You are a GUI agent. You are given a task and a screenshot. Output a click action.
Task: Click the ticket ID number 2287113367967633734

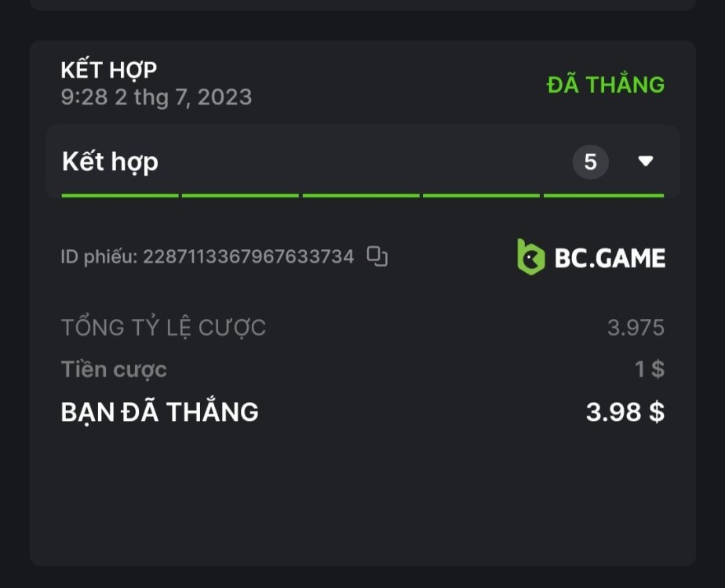248,256
